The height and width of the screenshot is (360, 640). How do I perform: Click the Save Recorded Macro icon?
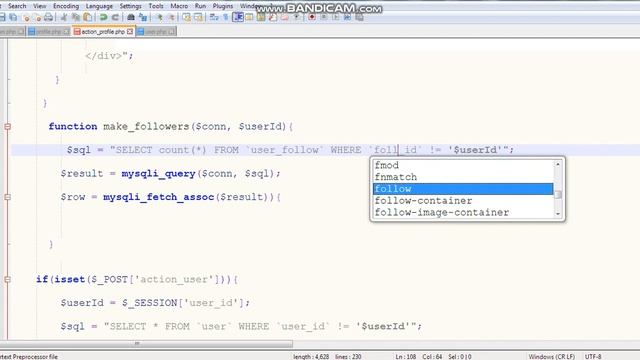pyautogui.click(x=359, y=17)
